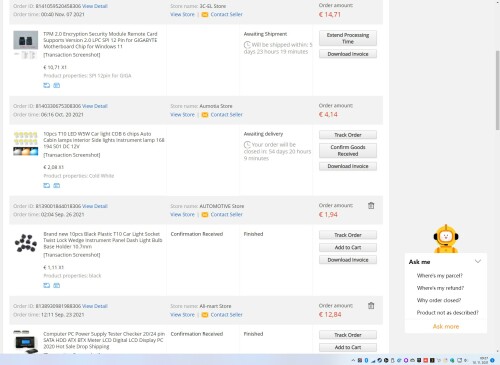Add the T10 car light sockets to cart
The width and height of the screenshot is (500, 365).
click(x=348, y=247)
